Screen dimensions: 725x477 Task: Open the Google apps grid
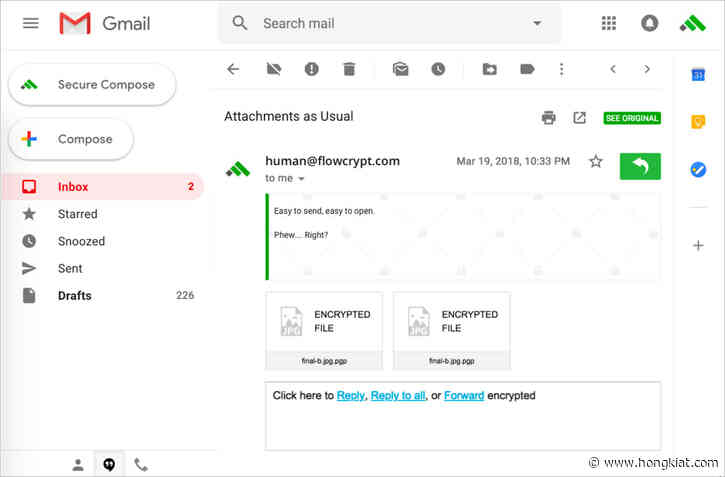click(608, 23)
